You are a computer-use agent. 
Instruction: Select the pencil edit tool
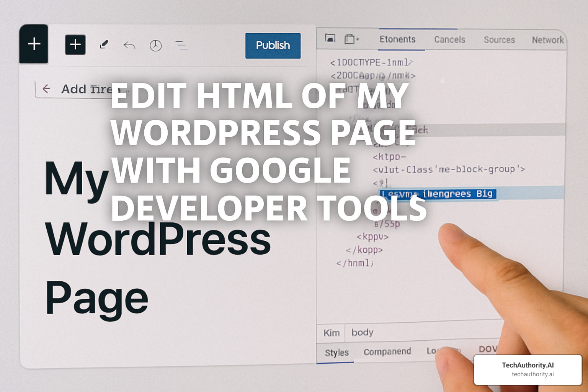point(104,45)
